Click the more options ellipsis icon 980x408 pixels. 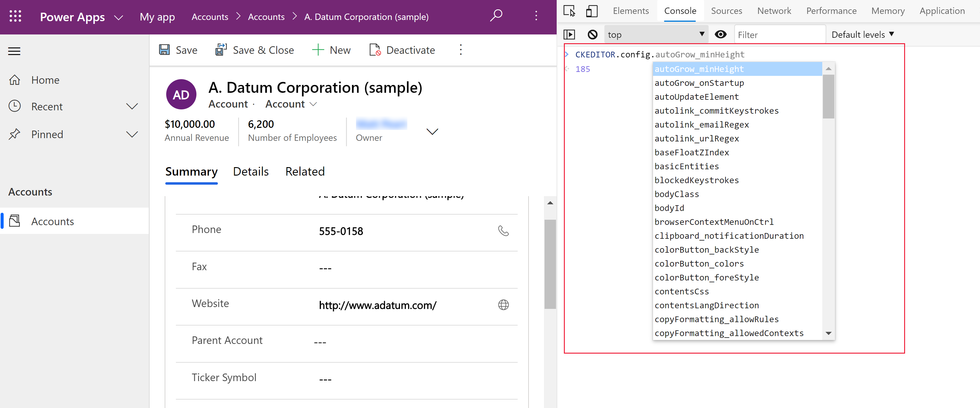tap(461, 50)
